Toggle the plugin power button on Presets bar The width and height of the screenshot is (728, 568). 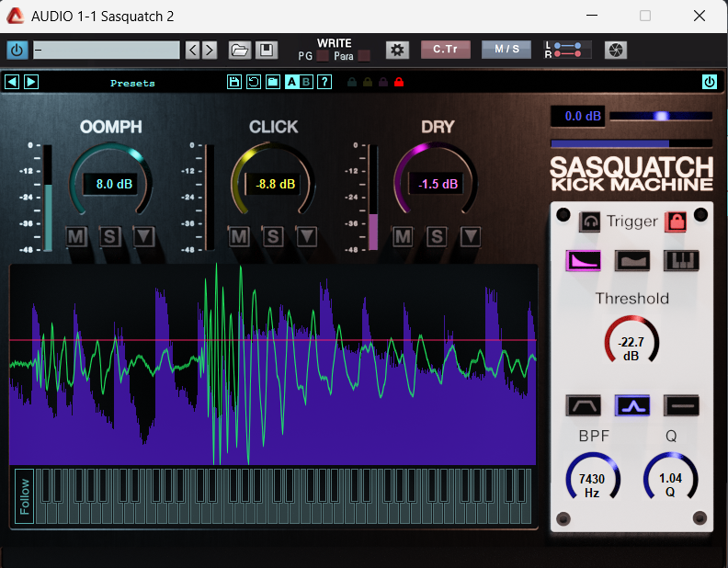click(709, 82)
